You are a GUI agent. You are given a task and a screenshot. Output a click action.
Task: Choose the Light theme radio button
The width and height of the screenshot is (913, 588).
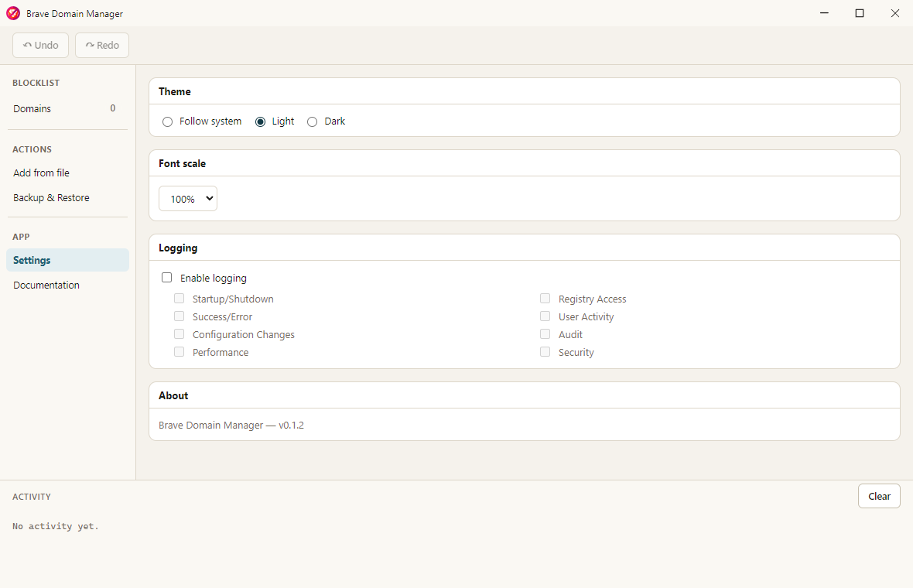(260, 121)
